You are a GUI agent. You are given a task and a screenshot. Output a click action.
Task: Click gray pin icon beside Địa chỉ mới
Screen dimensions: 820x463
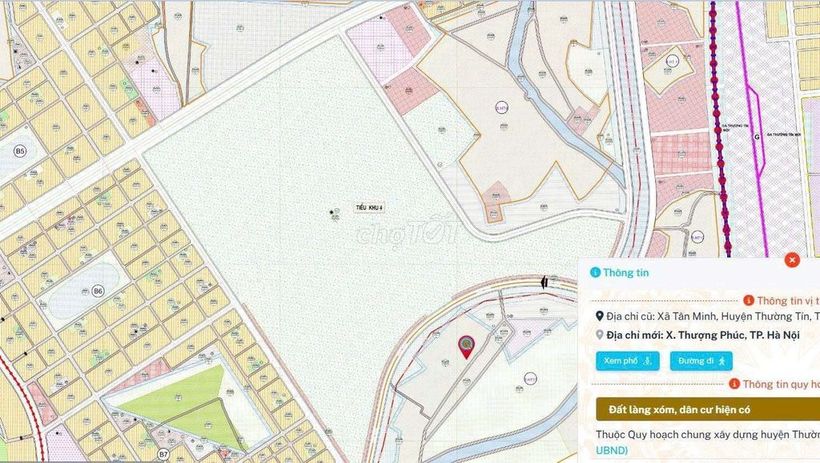599,335
